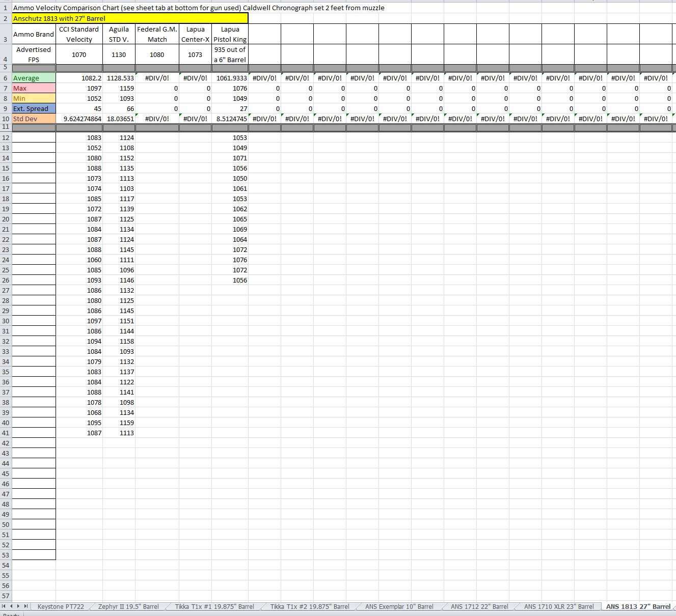
Task: Click the velocity reading 1094
Action: click(79, 341)
